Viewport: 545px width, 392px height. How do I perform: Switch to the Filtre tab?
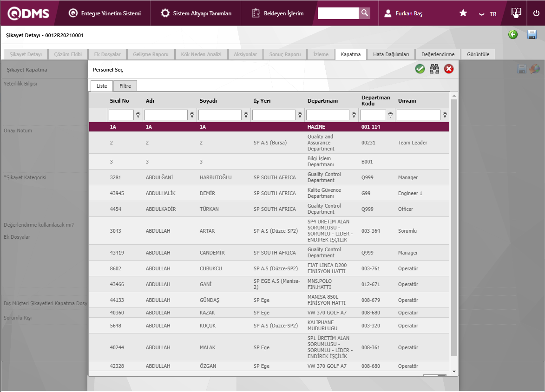coord(125,86)
